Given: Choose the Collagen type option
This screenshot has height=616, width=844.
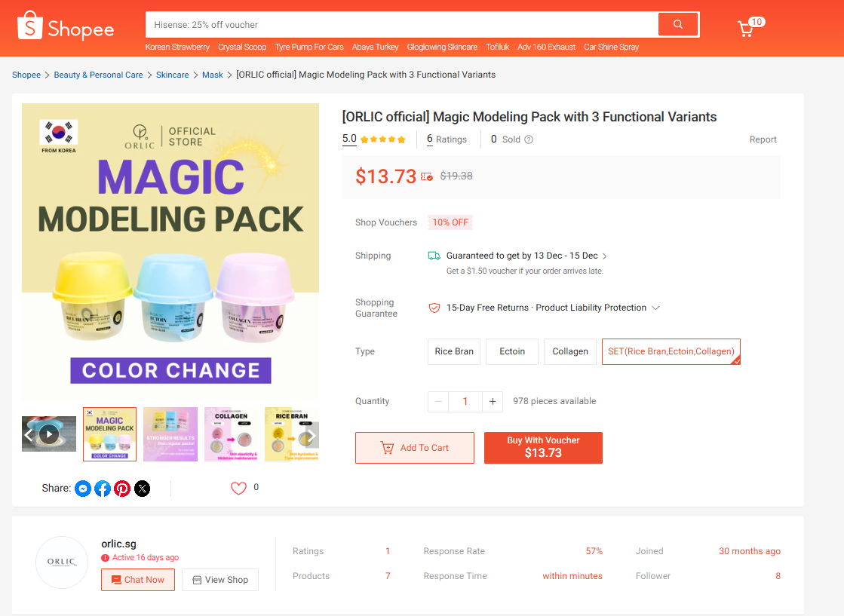Looking at the screenshot, I should [570, 351].
